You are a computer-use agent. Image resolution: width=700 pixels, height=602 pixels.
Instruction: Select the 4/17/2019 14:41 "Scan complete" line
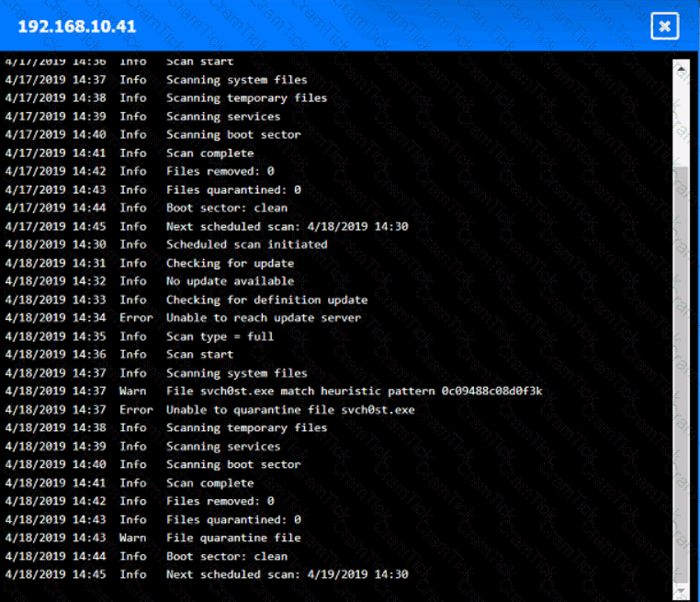tap(209, 153)
